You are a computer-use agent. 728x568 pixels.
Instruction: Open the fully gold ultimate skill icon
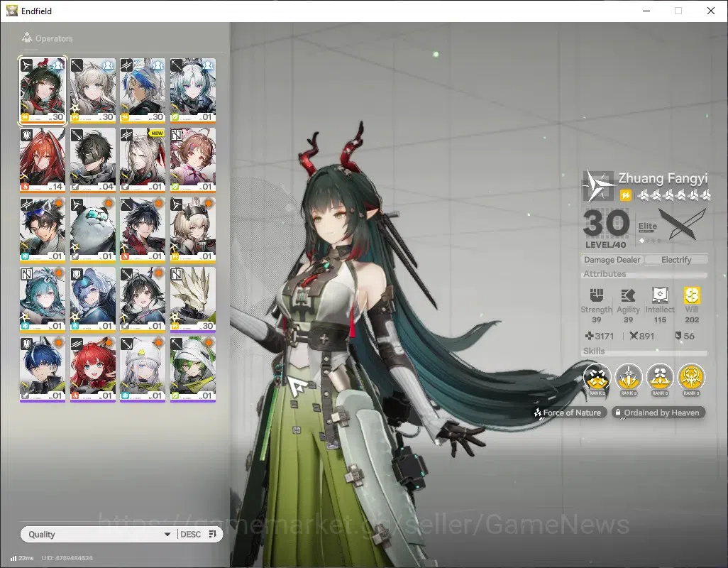[x=691, y=377]
